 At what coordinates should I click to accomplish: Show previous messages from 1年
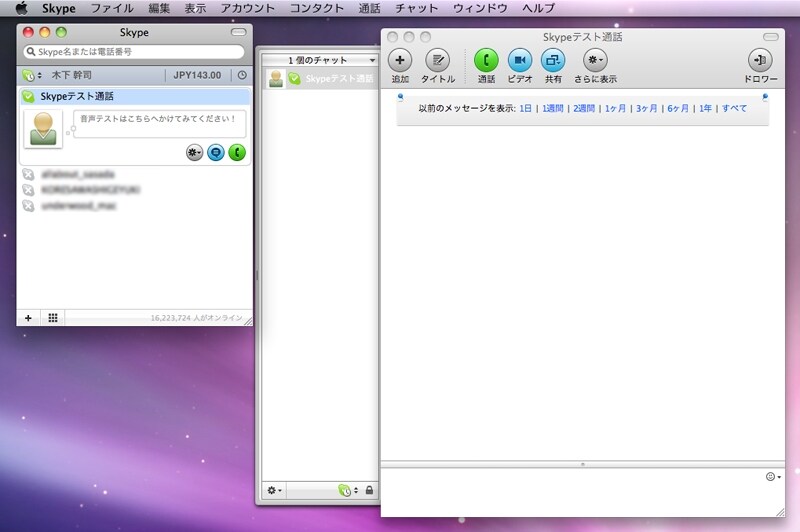coord(705,108)
